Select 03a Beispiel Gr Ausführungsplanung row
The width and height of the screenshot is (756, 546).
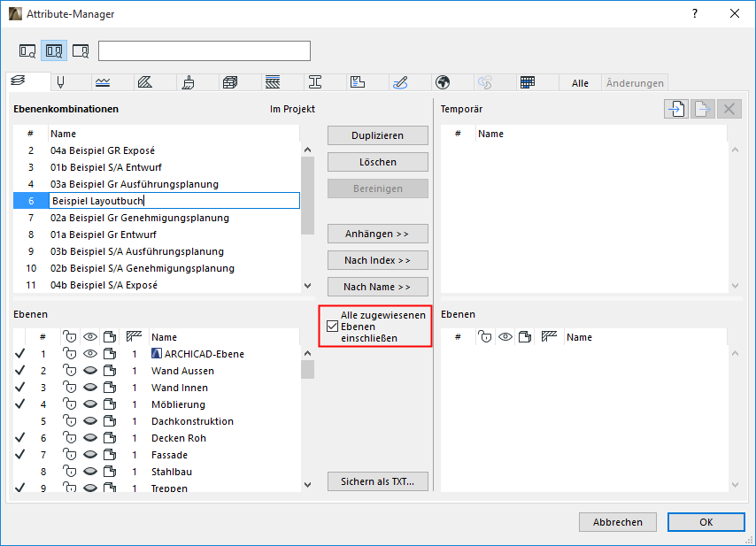click(157, 184)
